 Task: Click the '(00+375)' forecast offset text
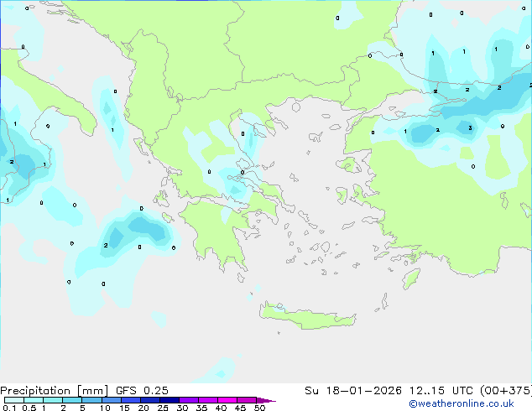coord(506,391)
